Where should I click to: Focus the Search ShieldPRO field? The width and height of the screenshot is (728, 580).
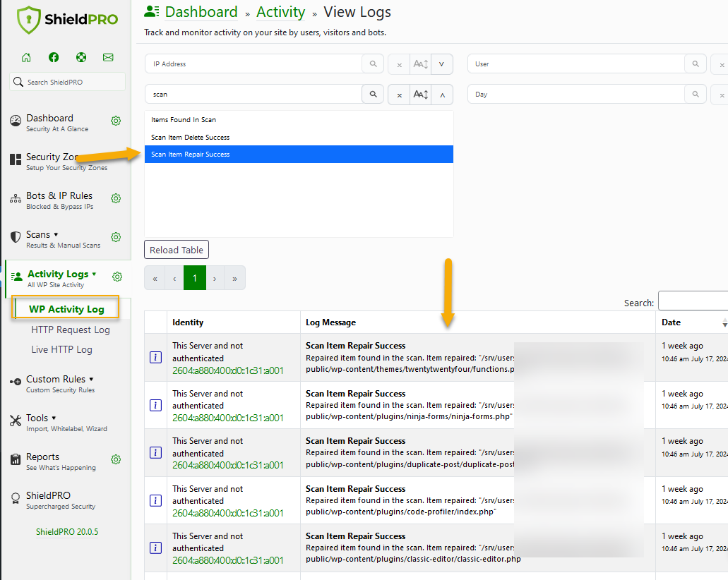[x=67, y=82]
